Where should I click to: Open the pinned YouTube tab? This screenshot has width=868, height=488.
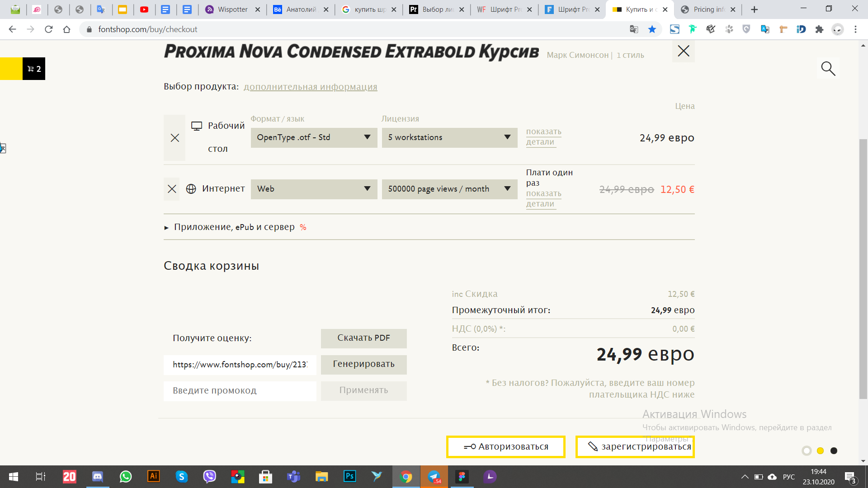(144, 9)
